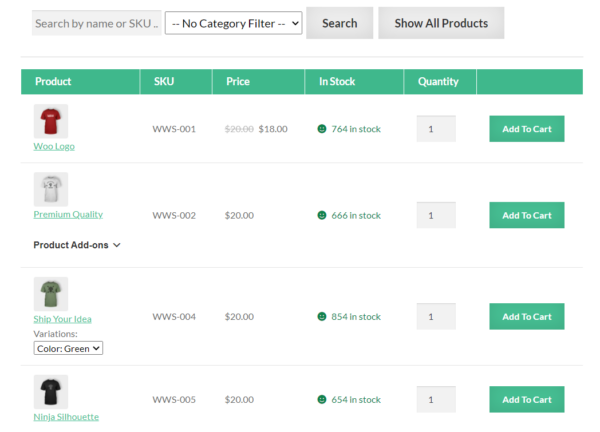600x432 pixels.
Task: Open the Woo Logo red t-shirt thumbnail
Action: point(51,121)
